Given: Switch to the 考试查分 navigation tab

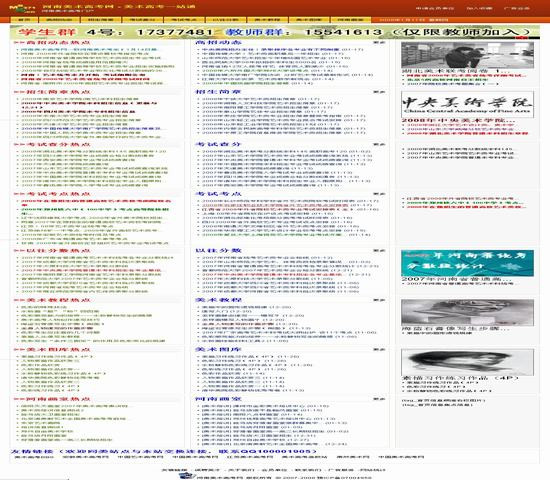Looking at the screenshot, I should pyautogui.click(x=142, y=20).
